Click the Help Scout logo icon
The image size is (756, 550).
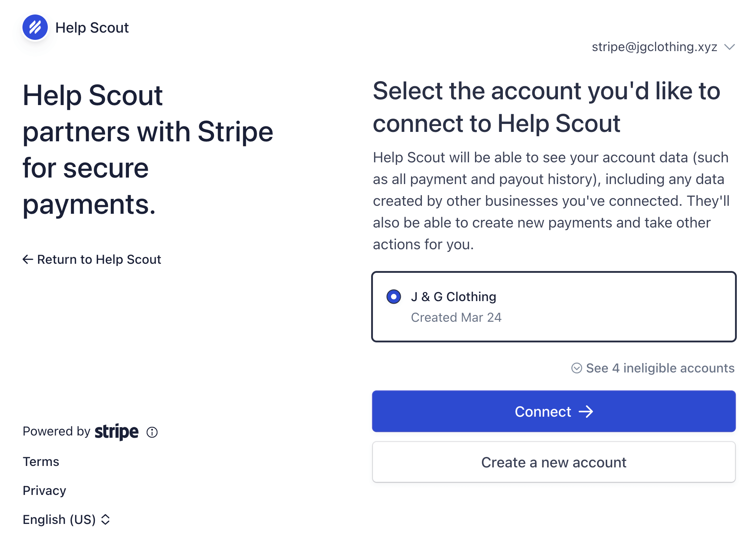(x=35, y=27)
